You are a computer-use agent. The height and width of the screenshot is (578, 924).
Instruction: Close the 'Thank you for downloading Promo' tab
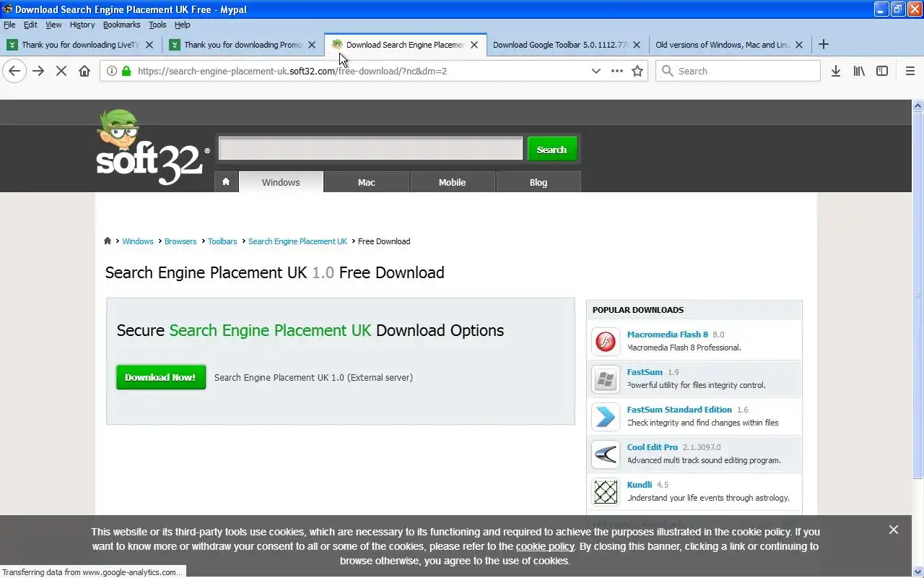coord(312,44)
